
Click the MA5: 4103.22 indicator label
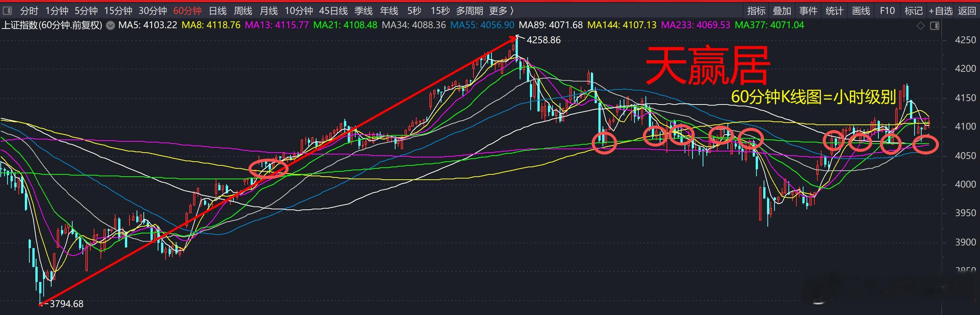[148, 26]
